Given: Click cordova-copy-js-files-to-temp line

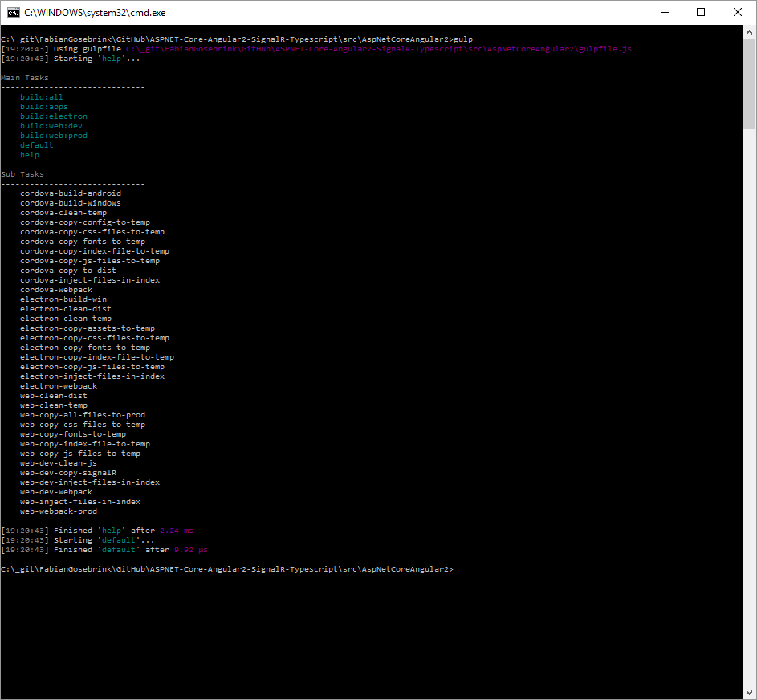Looking at the screenshot, I should (90, 261).
